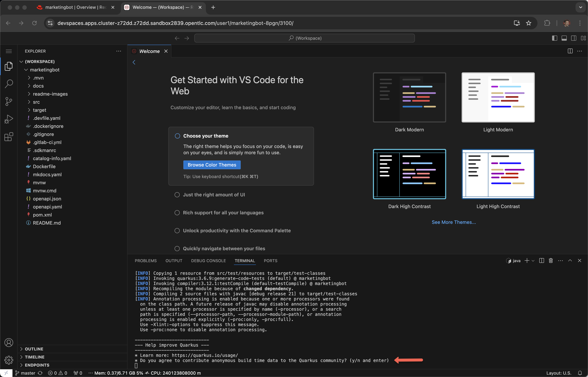Switch to the PROBLEMS panel tab
The height and width of the screenshot is (377, 588).
tap(145, 261)
